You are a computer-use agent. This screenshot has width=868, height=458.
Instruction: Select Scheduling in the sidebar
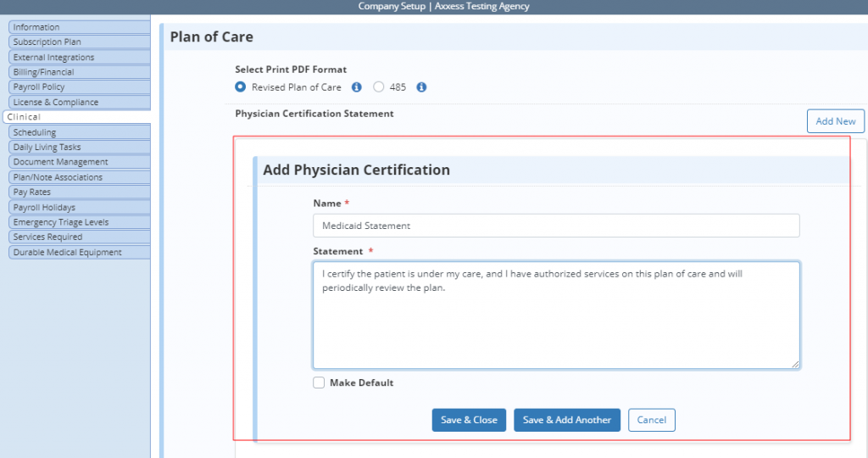coord(79,132)
